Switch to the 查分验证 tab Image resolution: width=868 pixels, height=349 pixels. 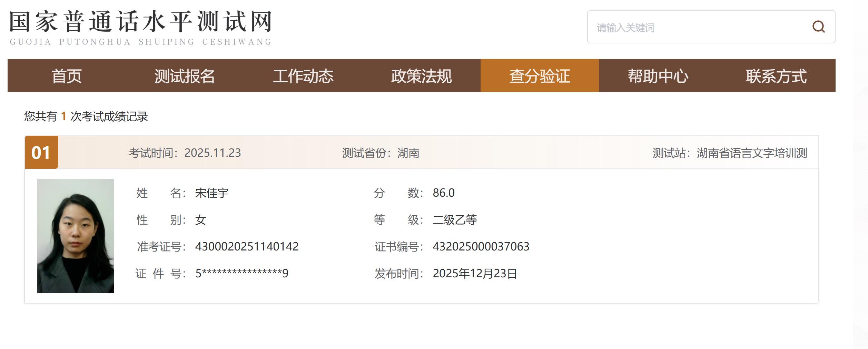click(x=540, y=76)
